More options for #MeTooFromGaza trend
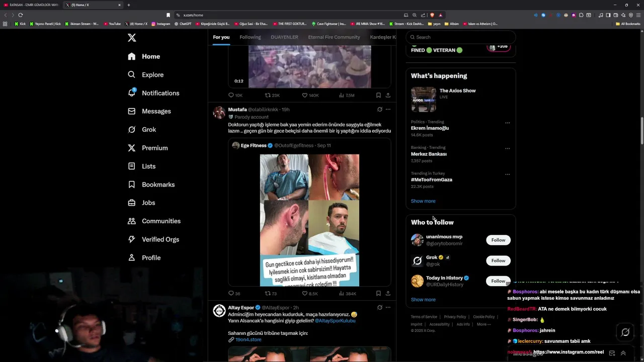The image size is (644, 362). click(x=507, y=174)
